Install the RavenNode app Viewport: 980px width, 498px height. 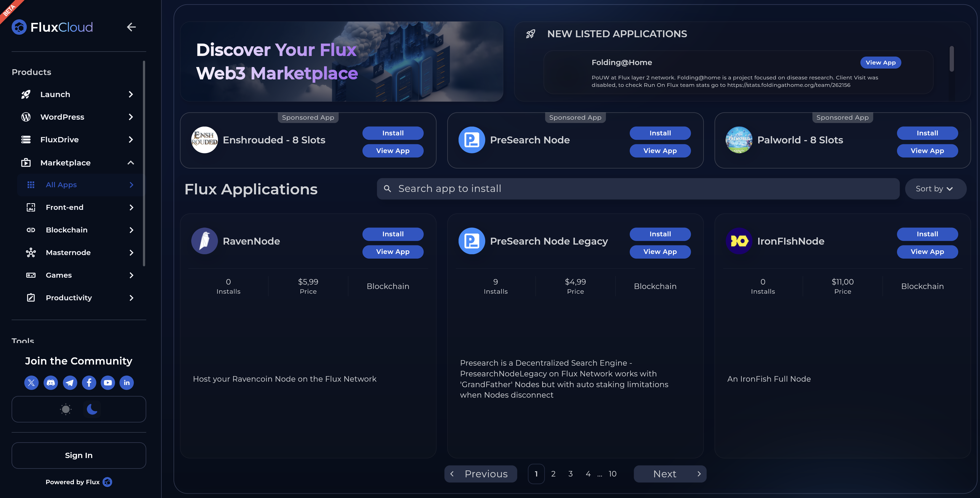click(x=393, y=234)
